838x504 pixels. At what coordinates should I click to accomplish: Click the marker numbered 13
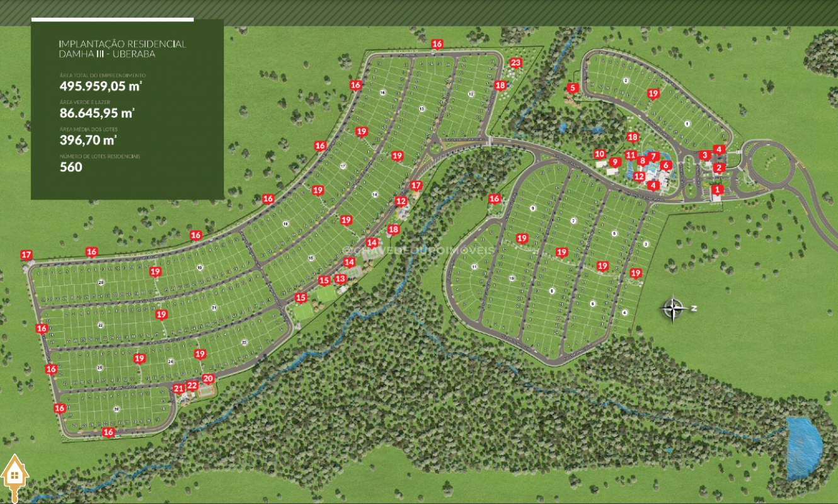[x=340, y=278]
